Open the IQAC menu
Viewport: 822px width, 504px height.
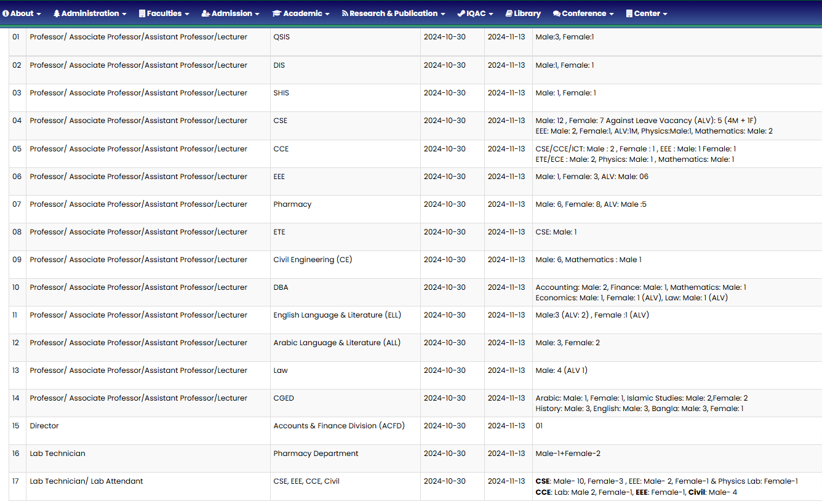476,14
